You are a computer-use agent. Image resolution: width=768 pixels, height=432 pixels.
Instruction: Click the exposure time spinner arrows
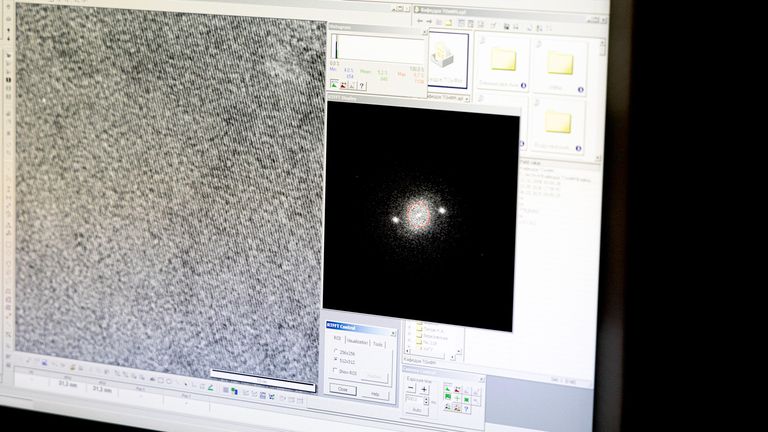point(426,401)
